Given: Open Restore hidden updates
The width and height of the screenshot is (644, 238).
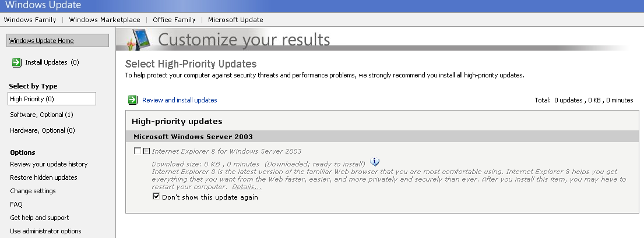Looking at the screenshot, I should click(x=43, y=177).
